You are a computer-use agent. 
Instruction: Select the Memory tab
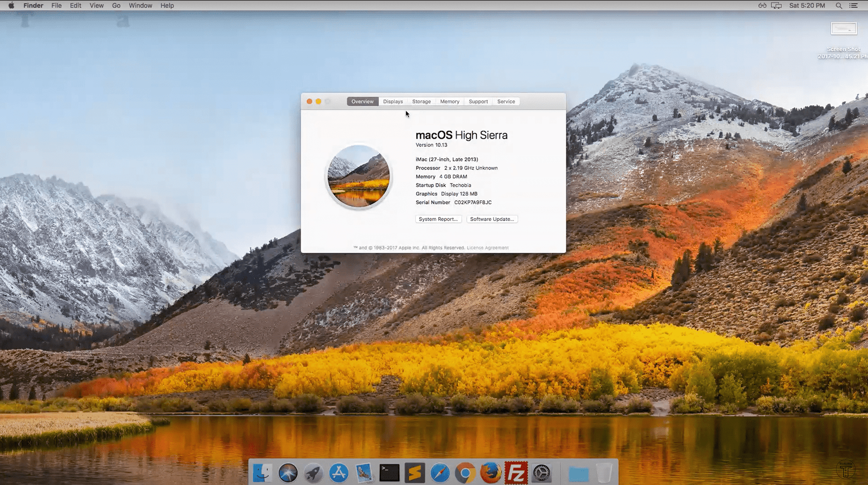pyautogui.click(x=450, y=102)
